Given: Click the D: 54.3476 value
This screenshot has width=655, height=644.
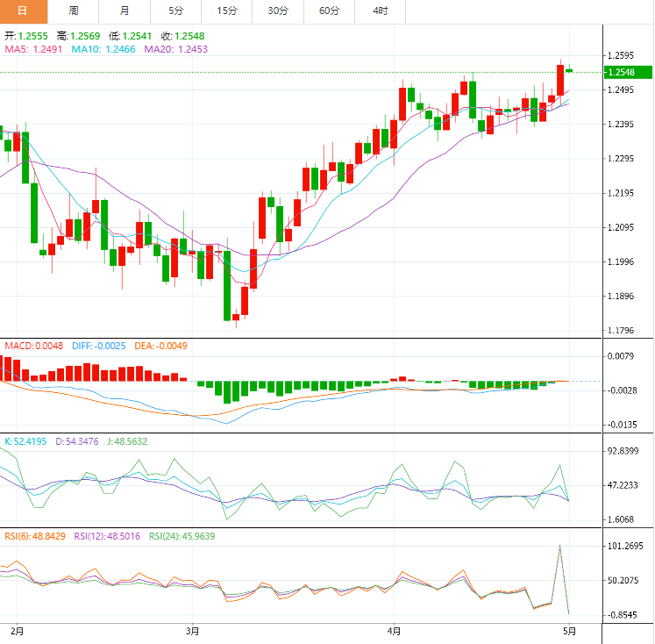Looking at the screenshot, I should tap(77, 441).
